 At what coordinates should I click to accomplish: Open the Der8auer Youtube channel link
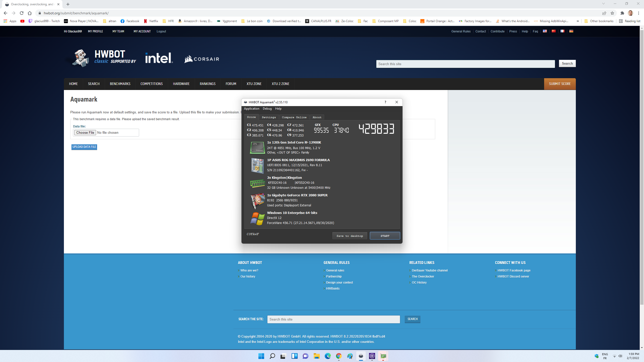[430, 270]
